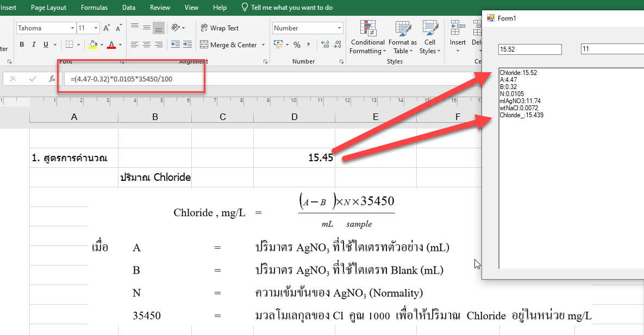The image size is (644, 335).
Task: Open font name dropdown Tahoma
Action: 72,28
